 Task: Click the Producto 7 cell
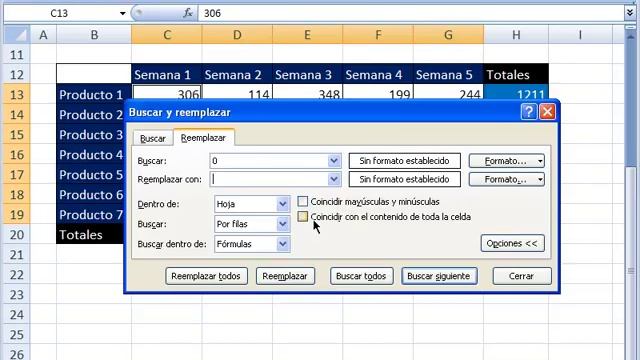(90, 215)
